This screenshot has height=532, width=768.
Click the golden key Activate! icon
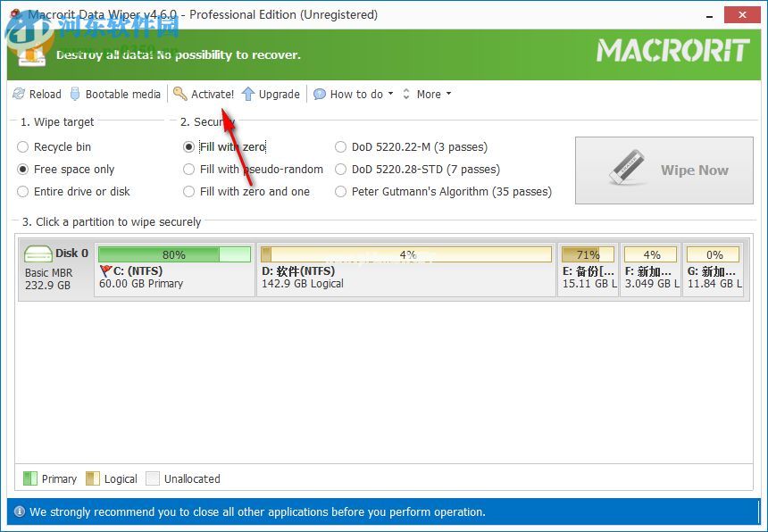pos(180,94)
